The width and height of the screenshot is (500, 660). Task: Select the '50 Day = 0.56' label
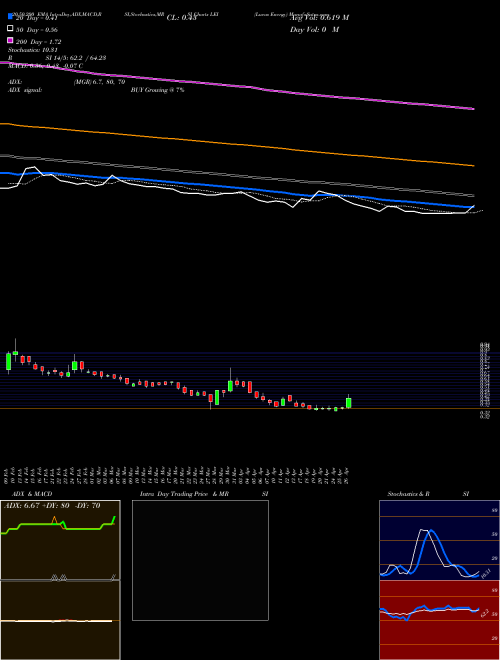(x=37, y=30)
